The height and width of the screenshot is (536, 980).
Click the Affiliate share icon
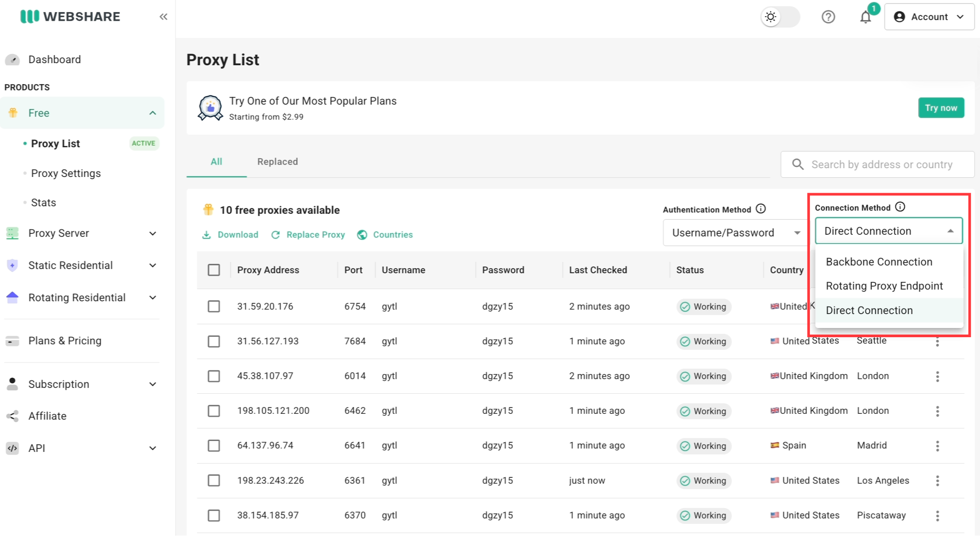[12, 416]
